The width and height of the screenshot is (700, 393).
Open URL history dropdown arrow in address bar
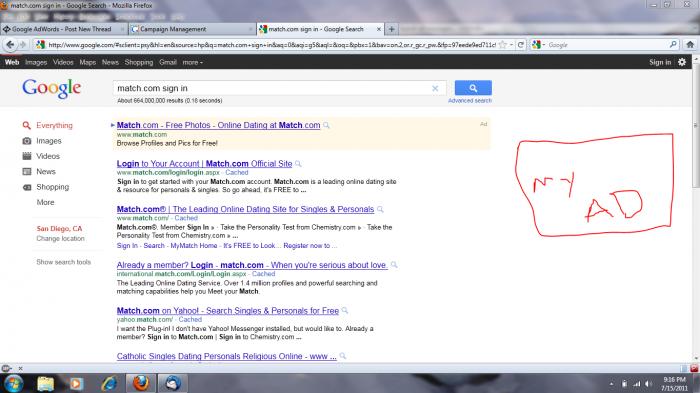[512, 45]
